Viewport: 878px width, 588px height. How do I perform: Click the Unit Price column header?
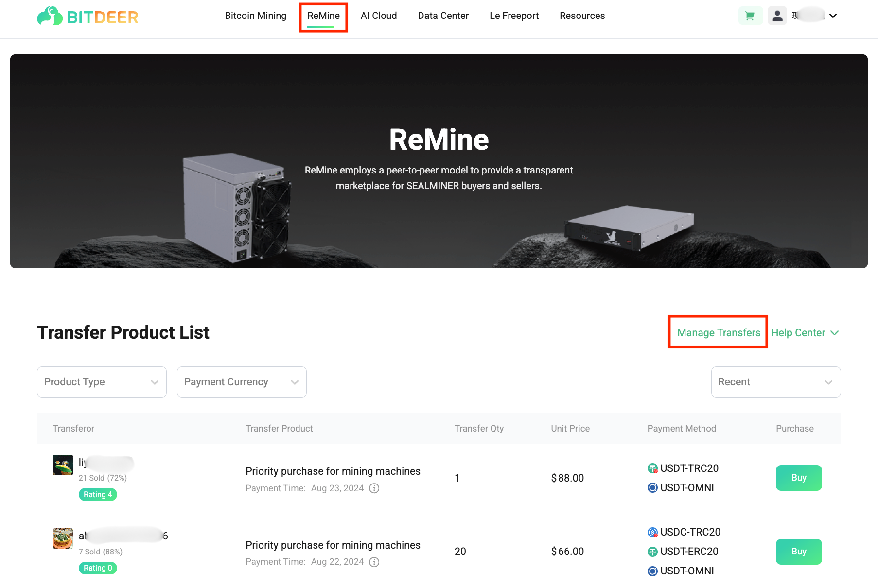coord(570,429)
